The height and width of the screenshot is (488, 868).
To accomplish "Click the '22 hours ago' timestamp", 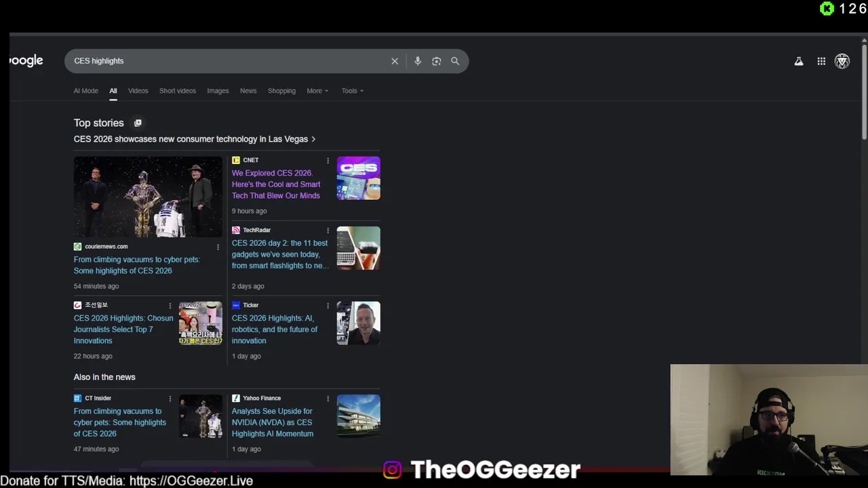I will (93, 356).
